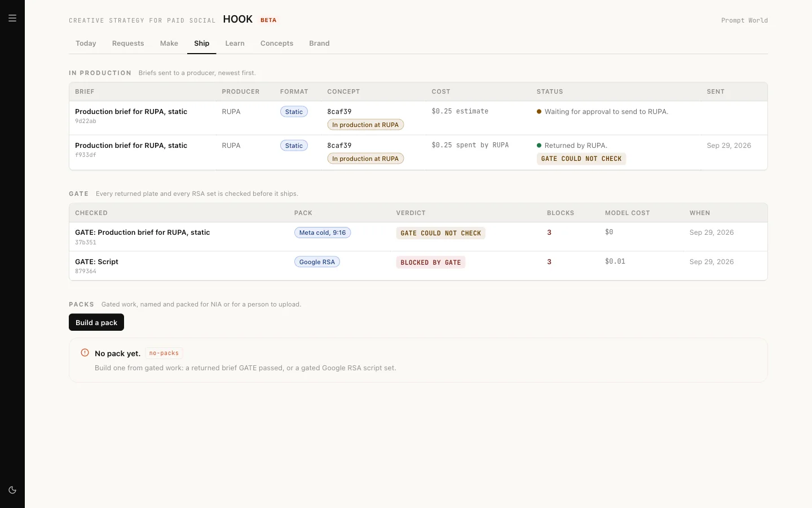
Task: Click the gate check ID 37b351
Action: point(86,243)
